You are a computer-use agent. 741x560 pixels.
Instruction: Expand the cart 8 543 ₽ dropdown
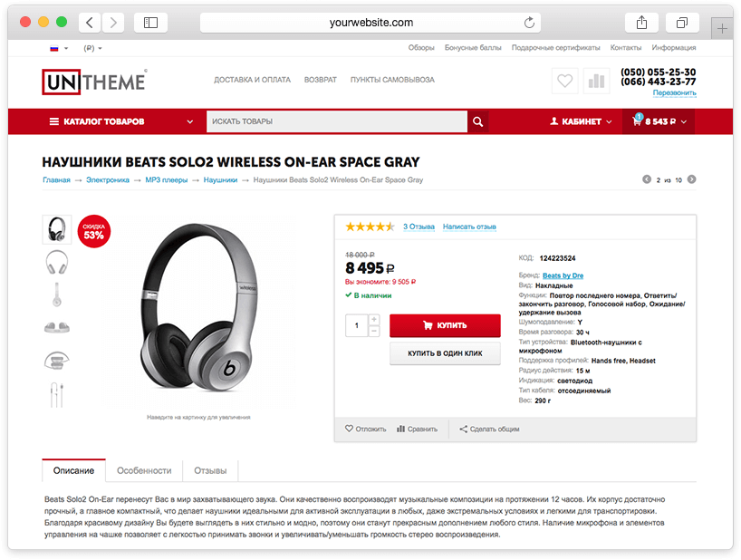tap(659, 122)
